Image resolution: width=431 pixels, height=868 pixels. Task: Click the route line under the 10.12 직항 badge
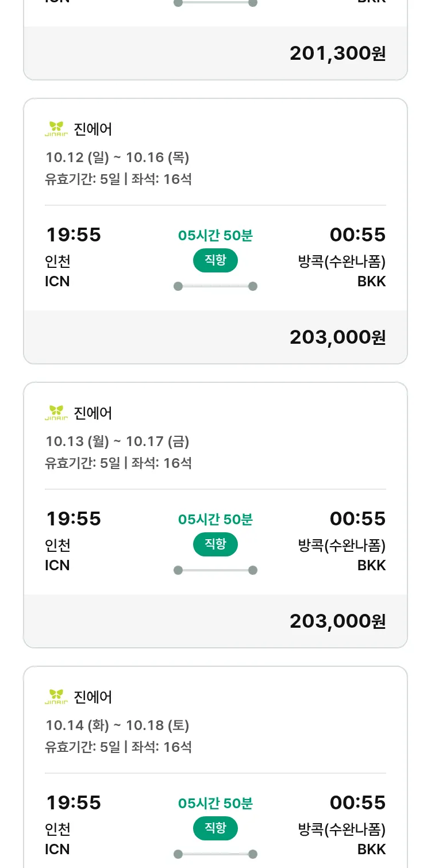tap(215, 286)
